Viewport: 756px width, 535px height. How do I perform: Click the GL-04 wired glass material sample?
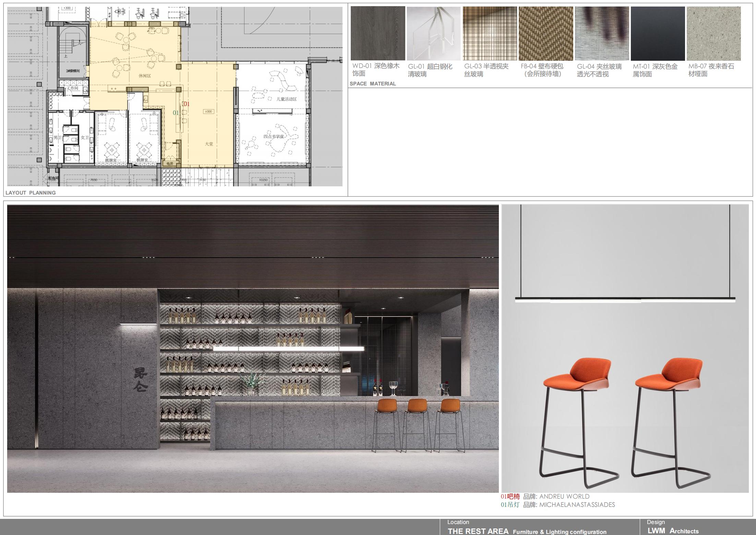coord(602,33)
